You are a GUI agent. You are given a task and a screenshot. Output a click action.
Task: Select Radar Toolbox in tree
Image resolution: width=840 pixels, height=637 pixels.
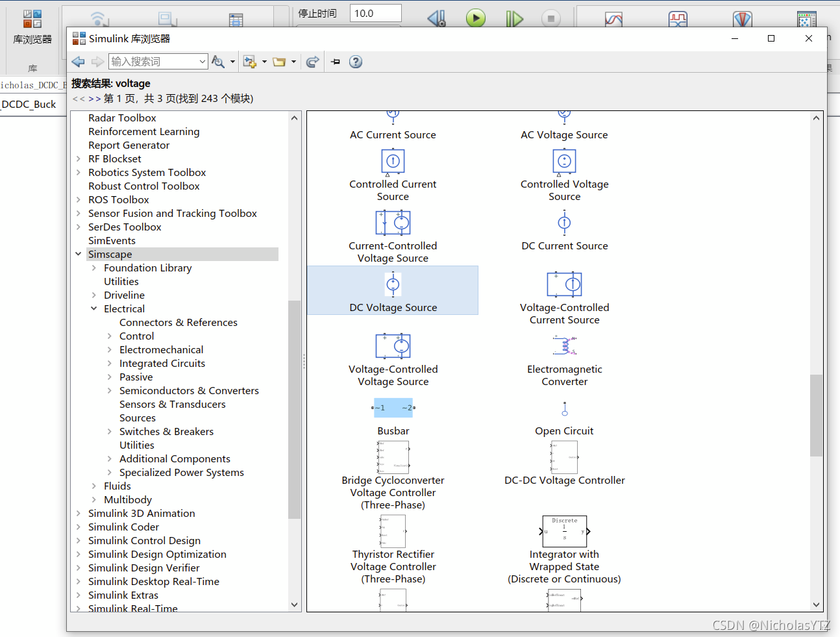pyautogui.click(x=122, y=118)
